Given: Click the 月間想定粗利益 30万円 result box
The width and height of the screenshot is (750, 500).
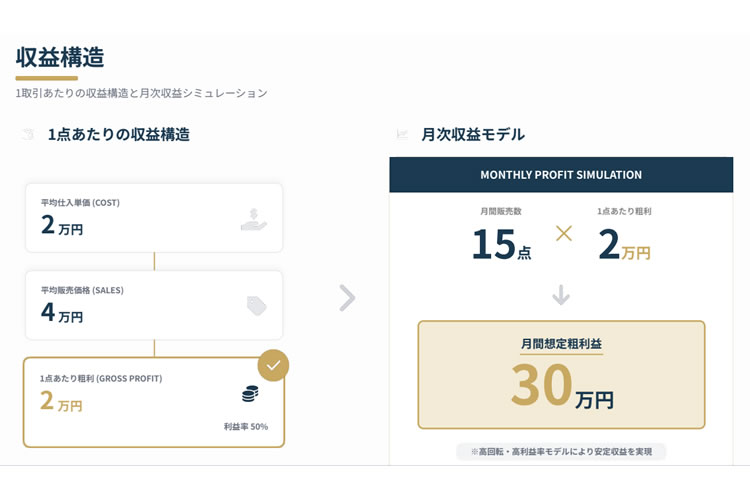Looking at the screenshot, I should pyautogui.click(x=561, y=374).
